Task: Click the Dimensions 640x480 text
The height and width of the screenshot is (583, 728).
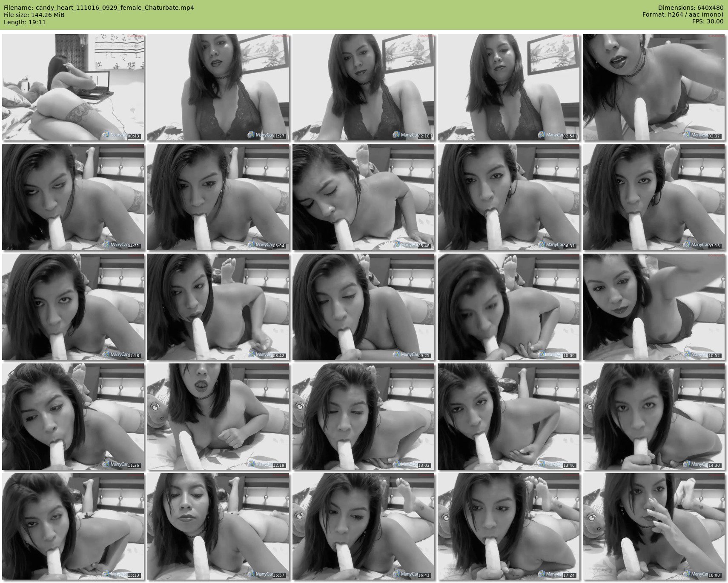Action: point(691,8)
